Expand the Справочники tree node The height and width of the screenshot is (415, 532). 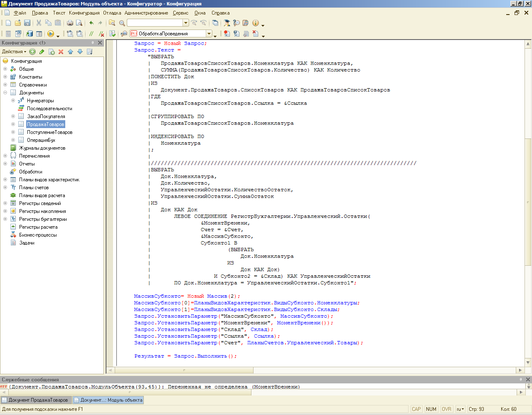pos(5,85)
